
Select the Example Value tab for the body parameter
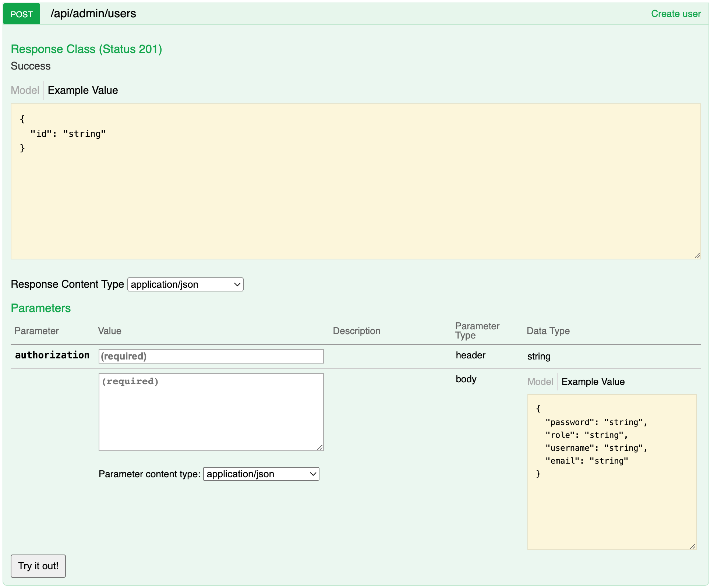tap(593, 382)
